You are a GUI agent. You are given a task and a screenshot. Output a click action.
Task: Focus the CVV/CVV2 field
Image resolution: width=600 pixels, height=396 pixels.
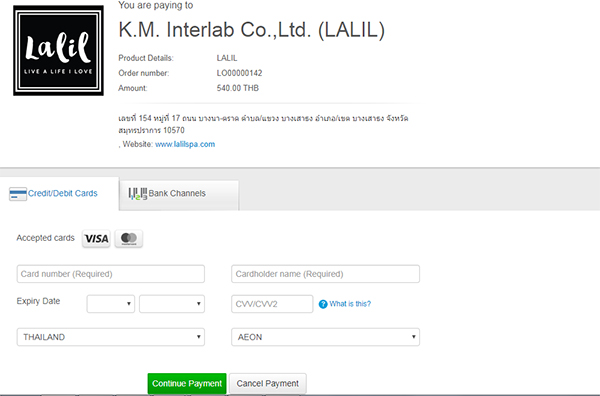coord(272,304)
